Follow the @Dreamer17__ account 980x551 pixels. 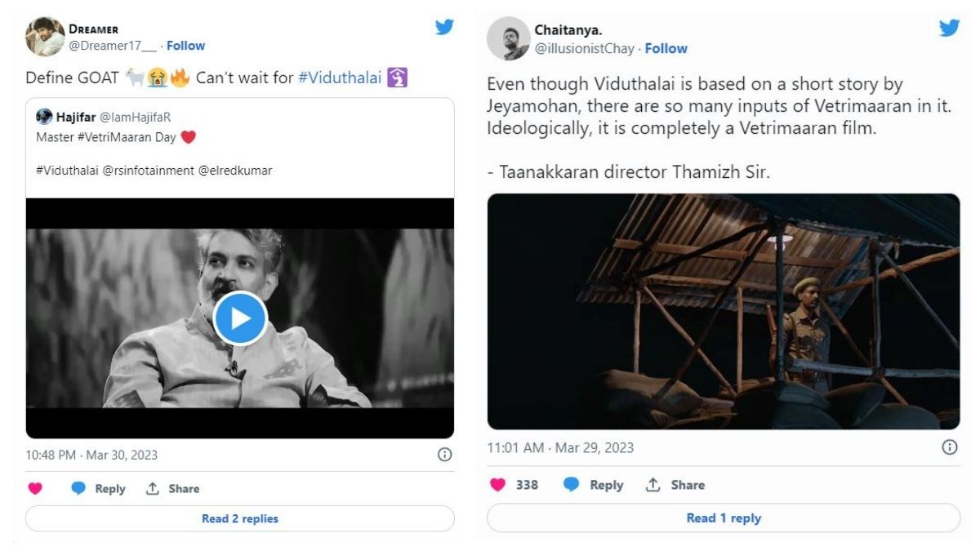[185, 46]
